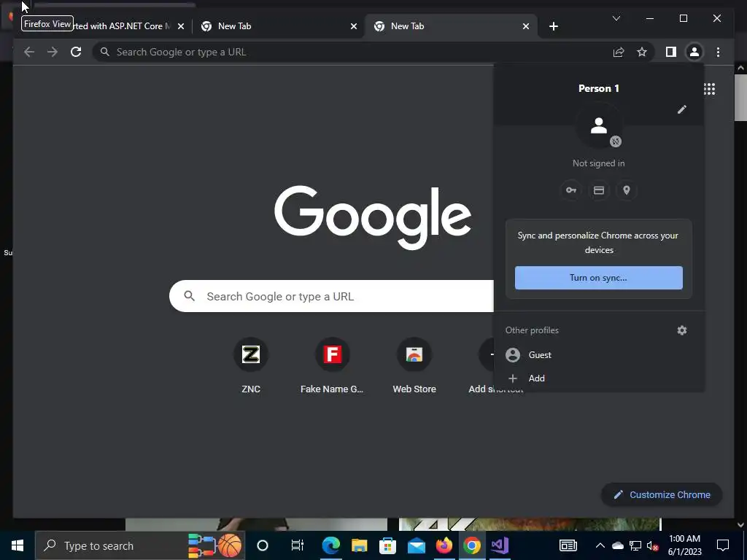
Task: Select the rightmost New Tab
Action: 451,26
